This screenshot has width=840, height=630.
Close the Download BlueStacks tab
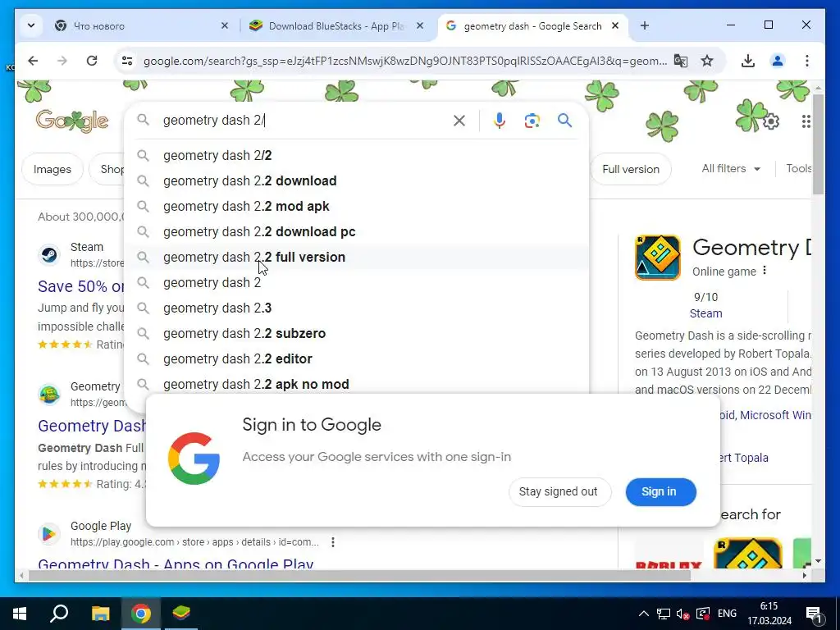point(420,25)
